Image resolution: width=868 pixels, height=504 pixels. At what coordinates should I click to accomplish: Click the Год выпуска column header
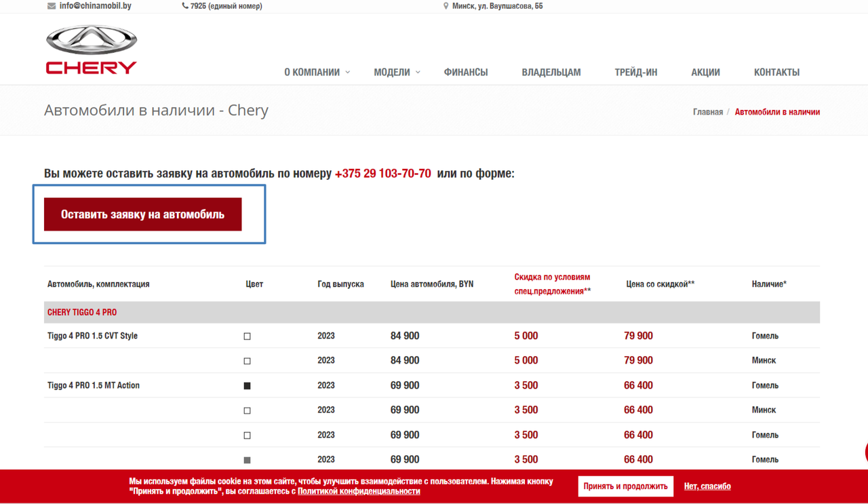[x=340, y=284]
